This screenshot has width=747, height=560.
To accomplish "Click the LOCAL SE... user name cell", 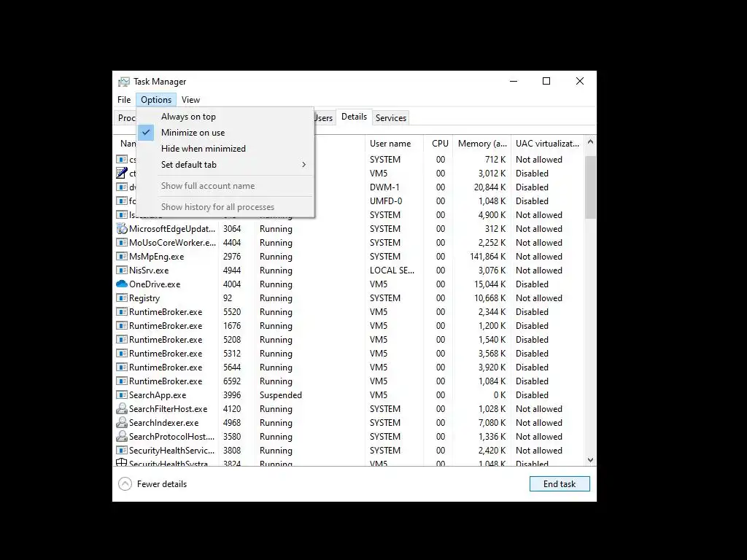I will (x=392, y=270).
